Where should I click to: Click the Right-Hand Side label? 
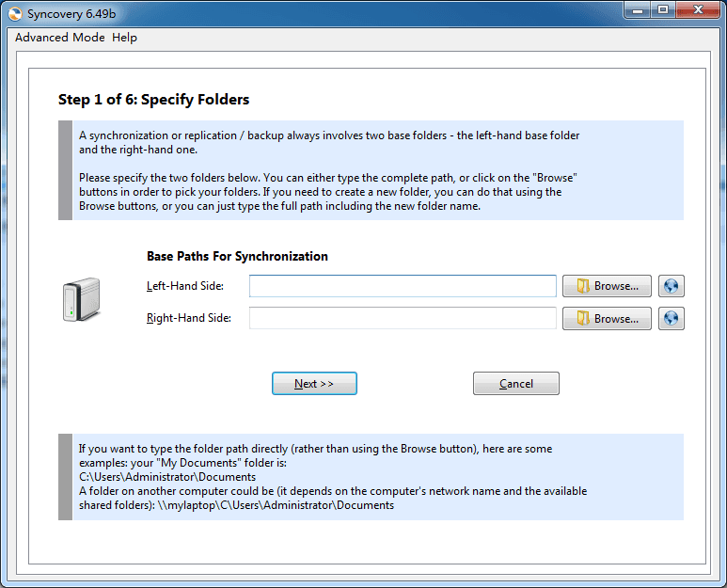(189, 319)
